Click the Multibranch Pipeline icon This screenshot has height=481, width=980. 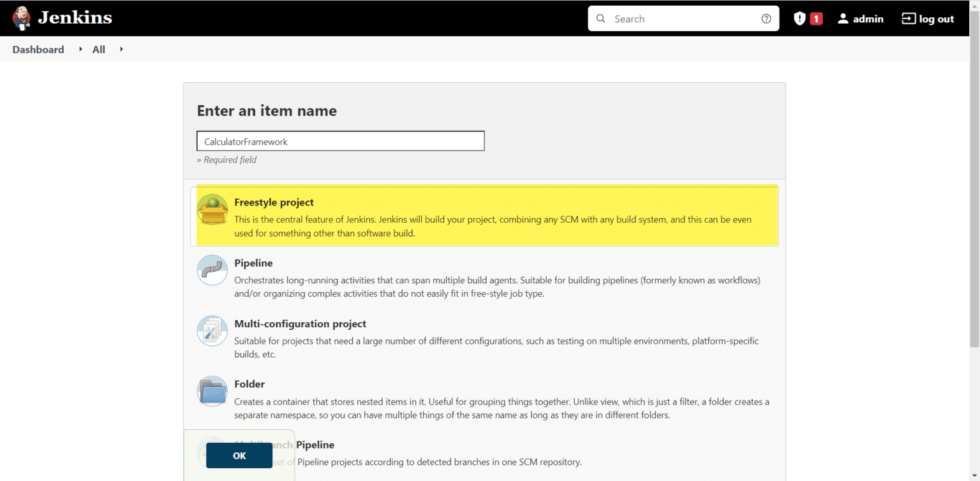coord(212,451)
